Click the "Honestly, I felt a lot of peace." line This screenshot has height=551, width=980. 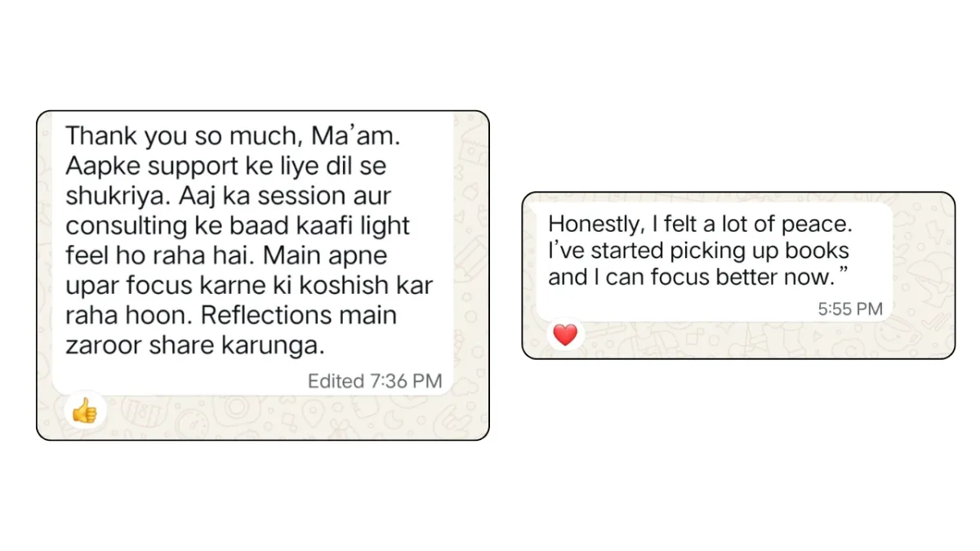(702, 224)
